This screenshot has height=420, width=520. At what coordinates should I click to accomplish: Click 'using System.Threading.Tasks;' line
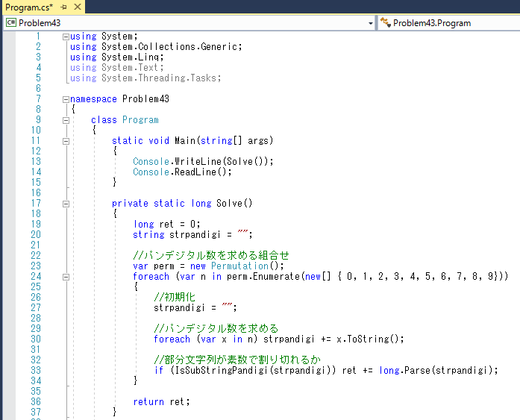(145, 78)
